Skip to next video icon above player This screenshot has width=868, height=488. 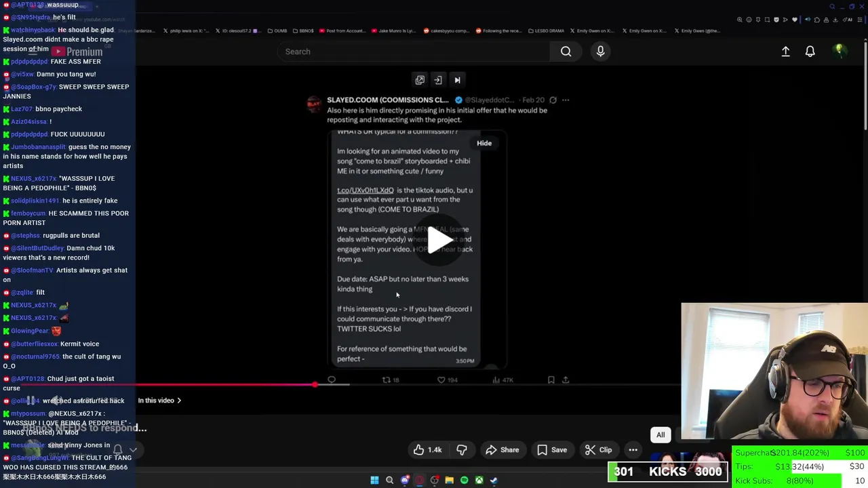457,80
